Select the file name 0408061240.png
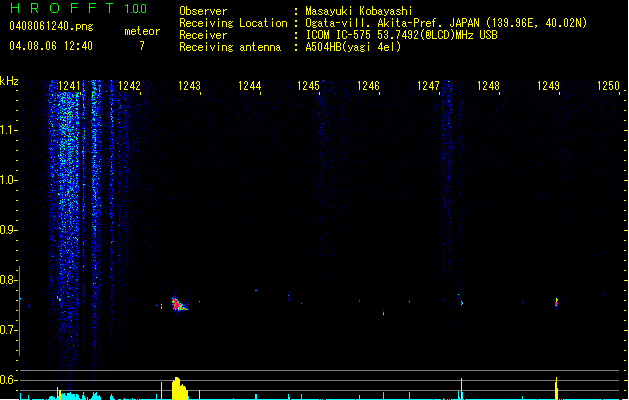The width and height of the screenshot is (629, 400). point(51,26)
